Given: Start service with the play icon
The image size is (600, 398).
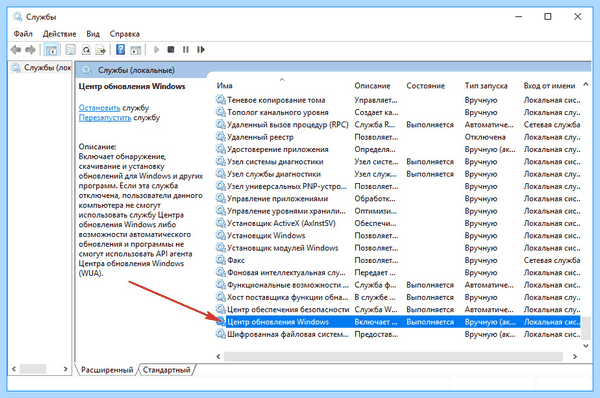Looking at the screenshot, I should pos(156,49).
